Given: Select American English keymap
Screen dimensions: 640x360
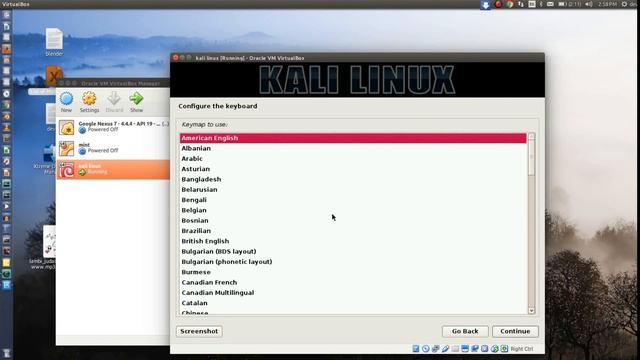Looking at the screenshot, I should click(353, 138).
